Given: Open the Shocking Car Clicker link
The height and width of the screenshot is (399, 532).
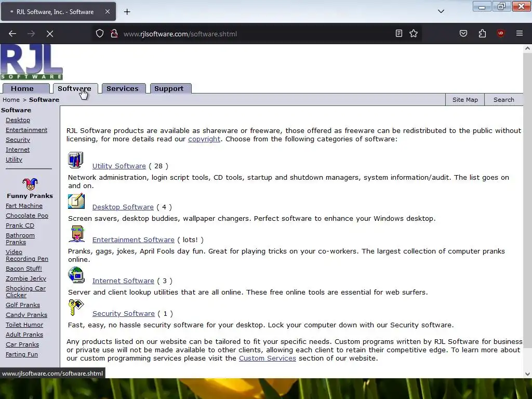Looking at the screenshot, I should pos(25,292).
